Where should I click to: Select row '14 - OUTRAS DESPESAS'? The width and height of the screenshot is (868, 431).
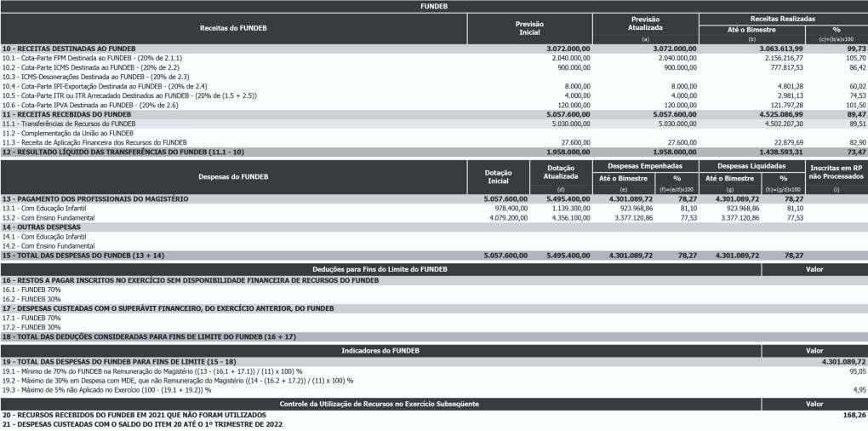[434, 227]
